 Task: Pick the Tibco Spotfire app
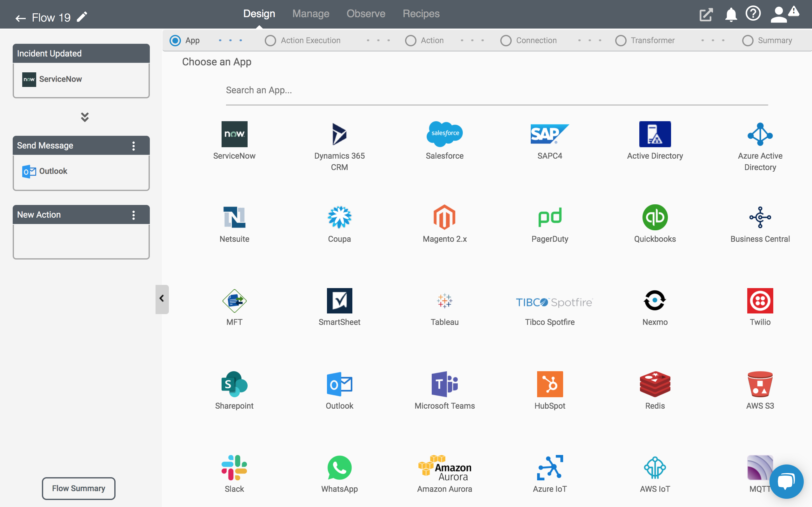coord(554,302)
